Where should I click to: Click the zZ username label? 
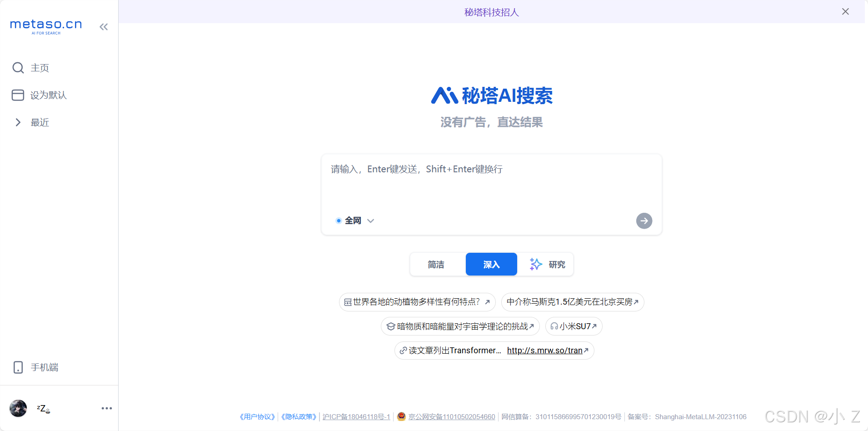coord(43,408)
